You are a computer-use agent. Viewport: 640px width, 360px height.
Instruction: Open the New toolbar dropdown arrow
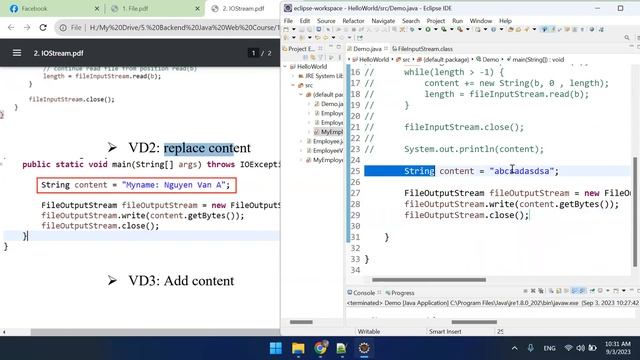click(293, 29)
